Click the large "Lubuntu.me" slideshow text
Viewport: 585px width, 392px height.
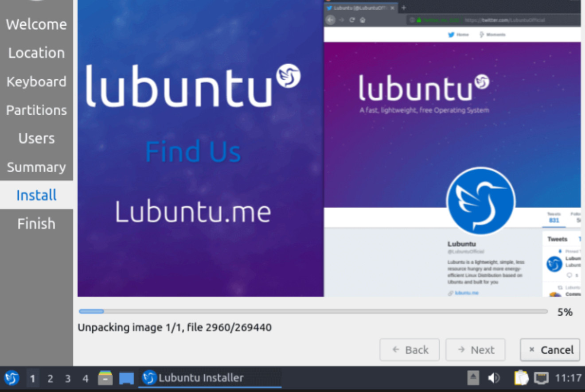(193, 211)
